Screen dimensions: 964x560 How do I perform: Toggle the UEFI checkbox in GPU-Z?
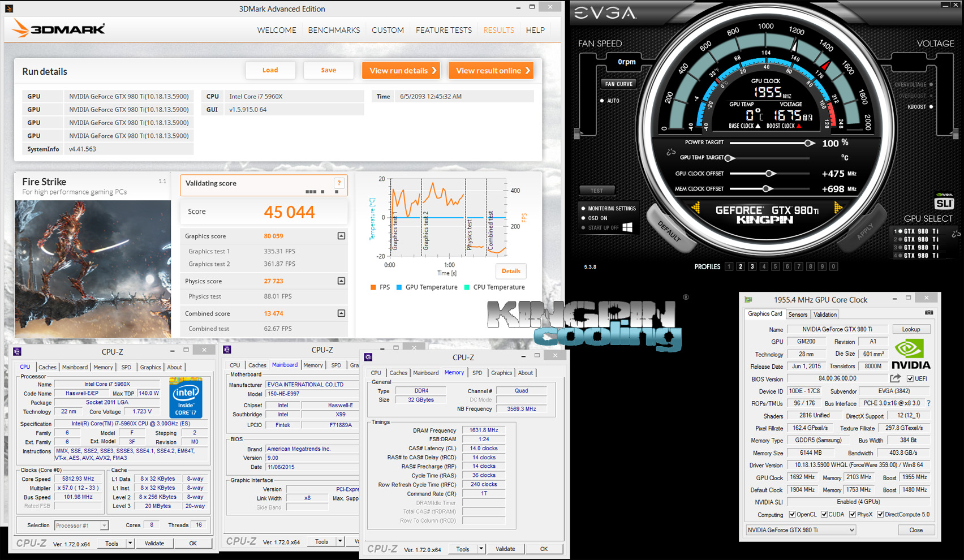click(x=910, y=378)
